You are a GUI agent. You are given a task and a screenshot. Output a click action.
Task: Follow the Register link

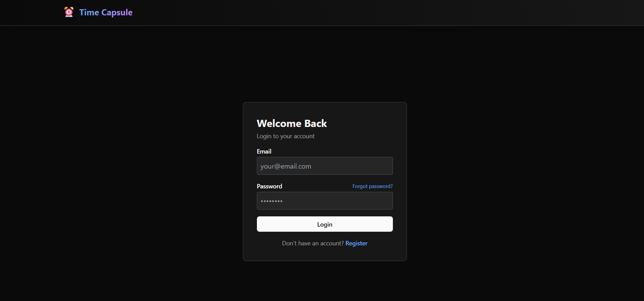pos(356,243)
